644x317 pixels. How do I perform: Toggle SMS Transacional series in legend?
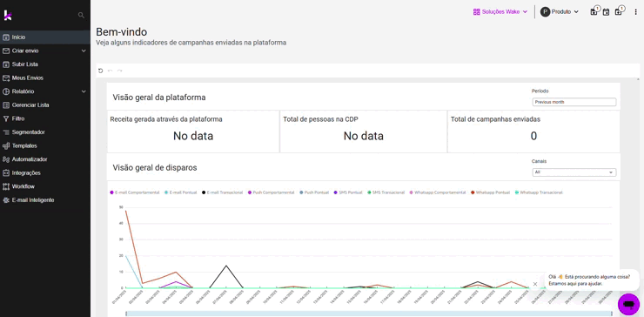click(x=386, y=192)
